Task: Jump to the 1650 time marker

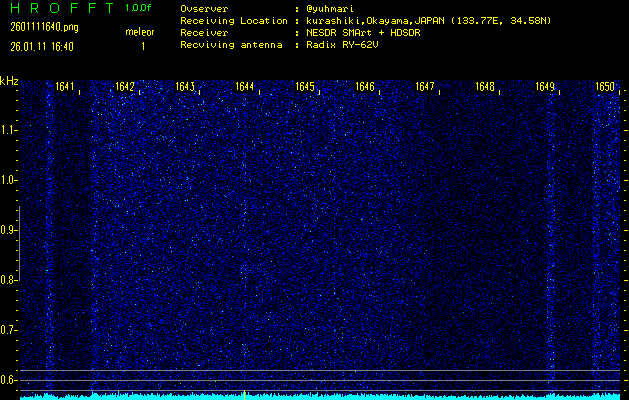Action: (x=605, y=87)
